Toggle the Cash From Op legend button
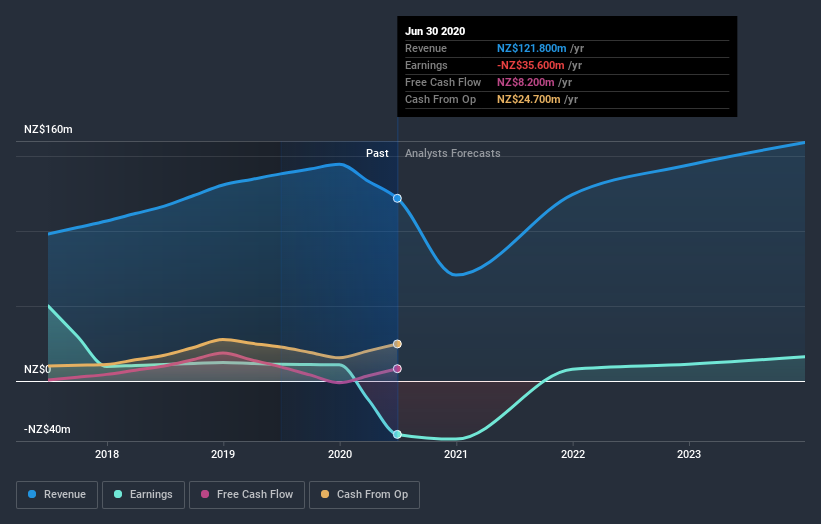The height and width of the screenshot is (524, 821). (x=364, y=495)
